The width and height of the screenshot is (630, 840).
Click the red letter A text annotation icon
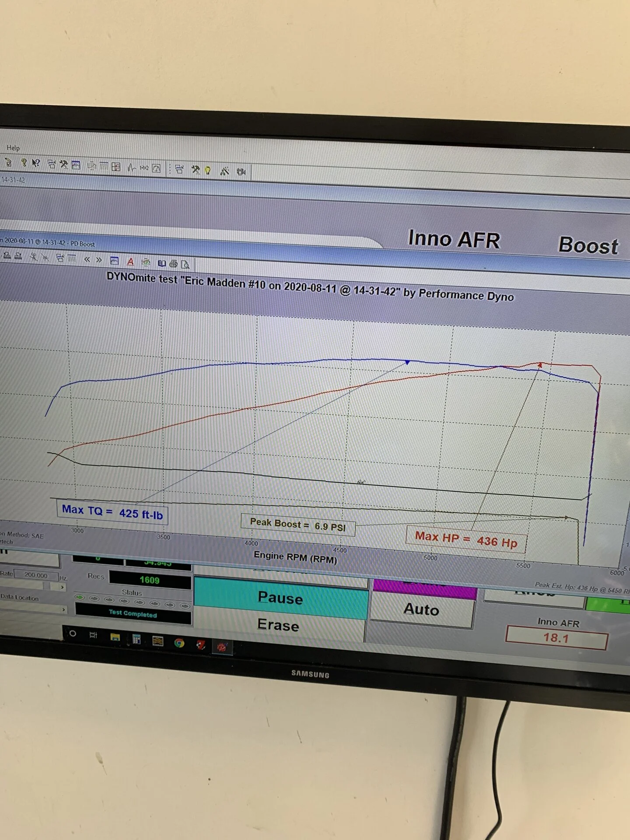130,261
